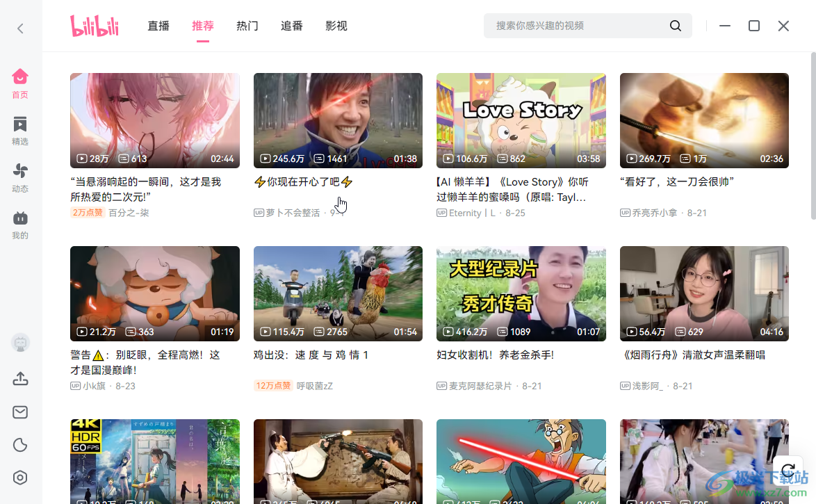The width and height of the screenshot is (816, 504).
Task: Switch to the 直播 tab
Action: point(158,26)
